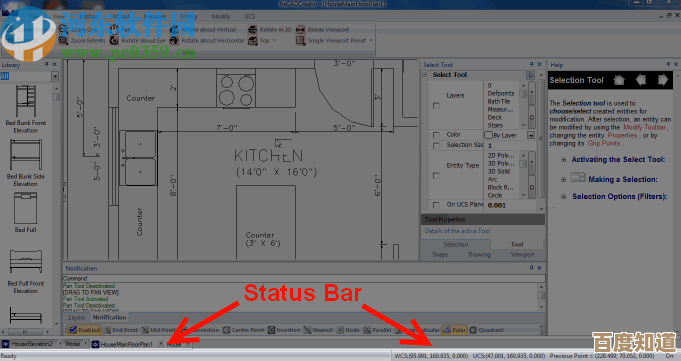This screenshot has height=361, width=681.
Task: Check the Layers filter checkbox
Action: (x=436, y=106)
